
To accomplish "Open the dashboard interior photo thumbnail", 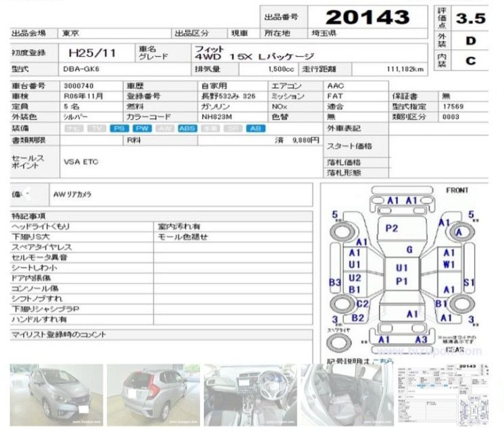I will pyautogui.click(x=251, y=395).
